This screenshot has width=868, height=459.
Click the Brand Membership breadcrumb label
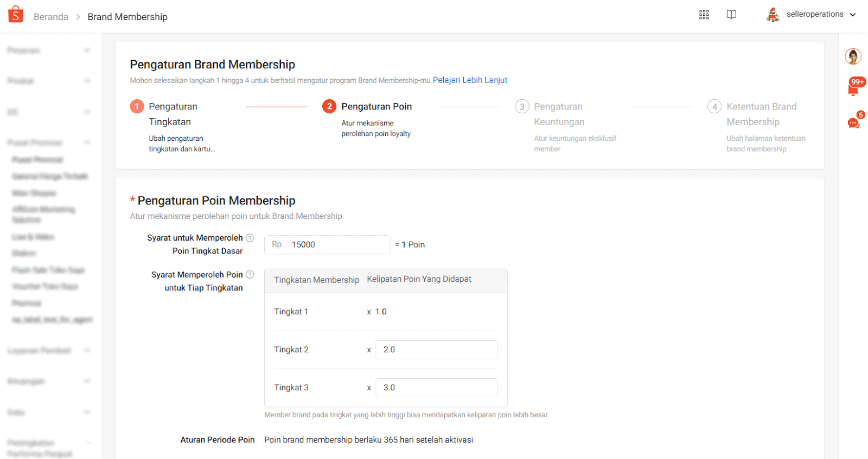tap(127, 17)
